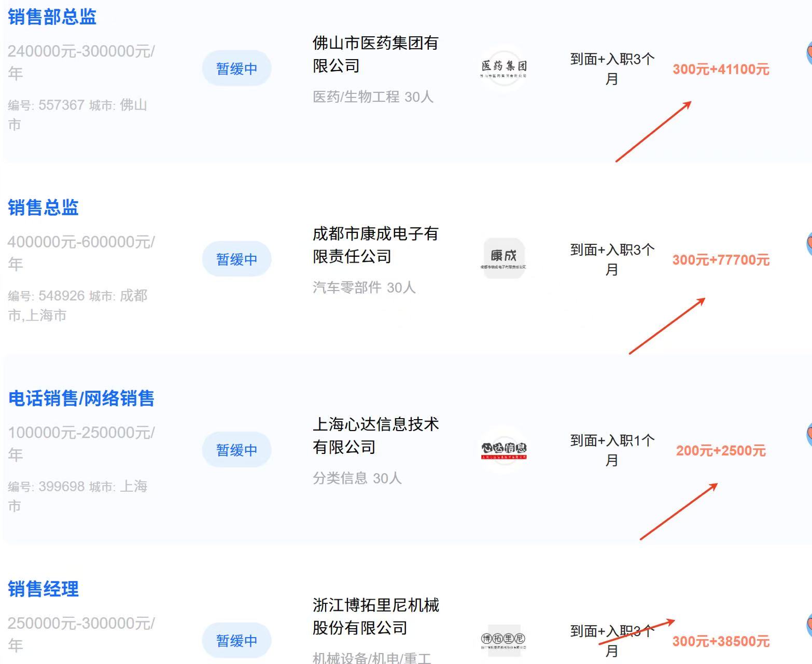Screen dimensions: 812x664
Task: Open the 电话销售/网络销售 job listing
Action: [81, 398]
